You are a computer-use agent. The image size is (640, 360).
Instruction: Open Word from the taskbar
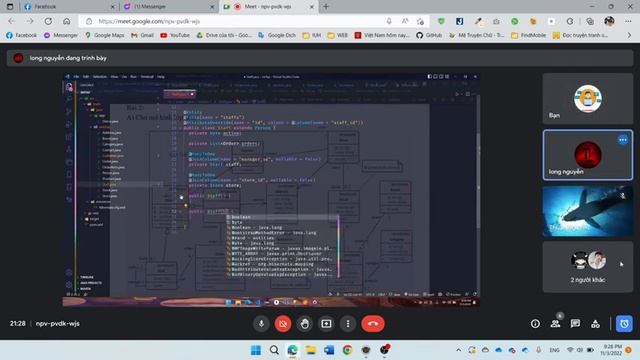[x=329, y=350]
